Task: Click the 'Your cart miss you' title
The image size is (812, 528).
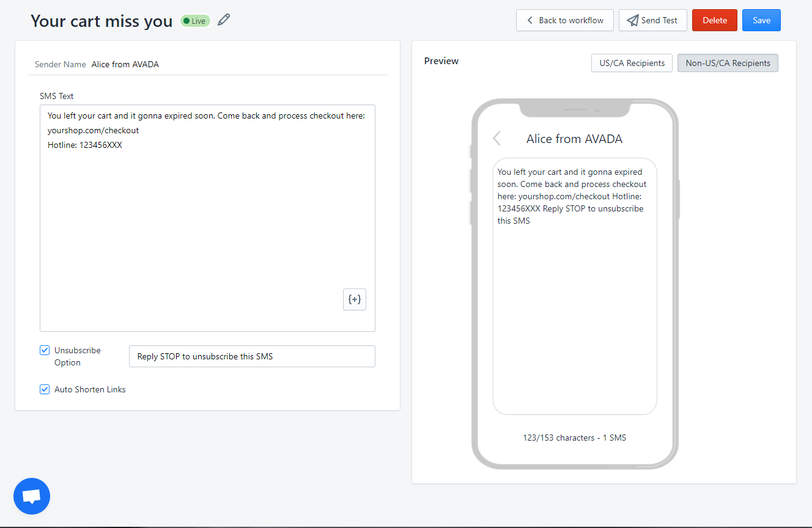Action: point(102,21)
